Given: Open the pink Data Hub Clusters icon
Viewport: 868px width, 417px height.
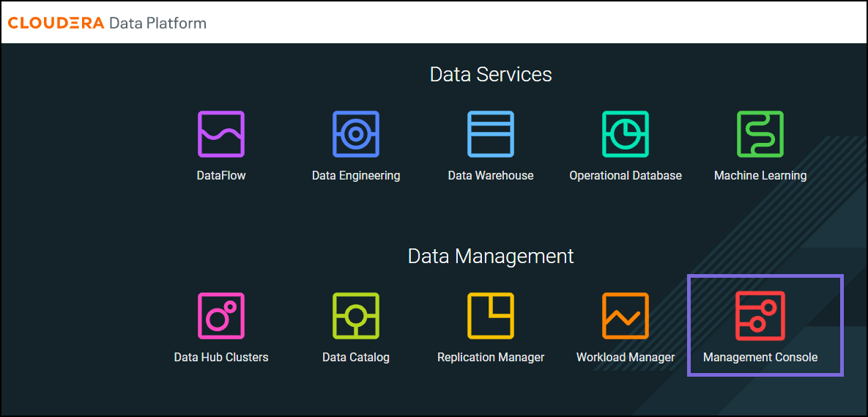Looking at the screenshot, I should click(x=221, y=316).
